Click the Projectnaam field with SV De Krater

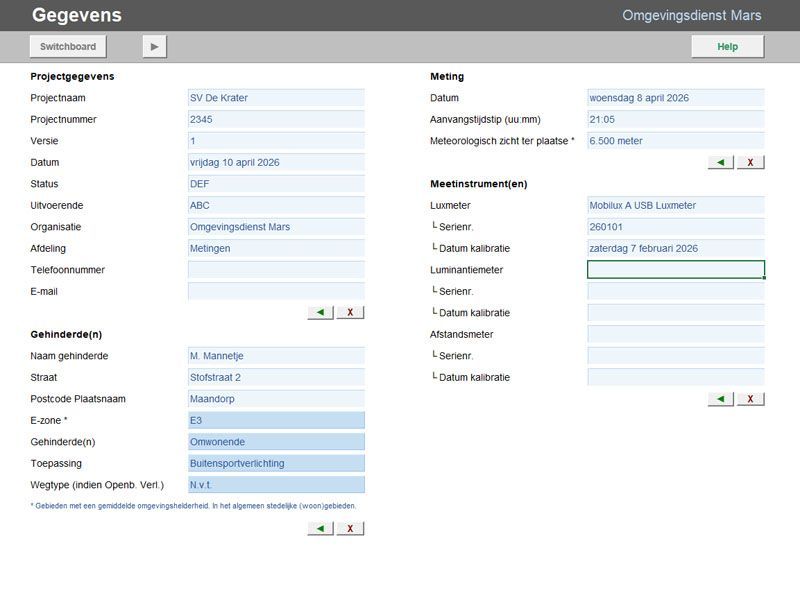pos(276,98)
